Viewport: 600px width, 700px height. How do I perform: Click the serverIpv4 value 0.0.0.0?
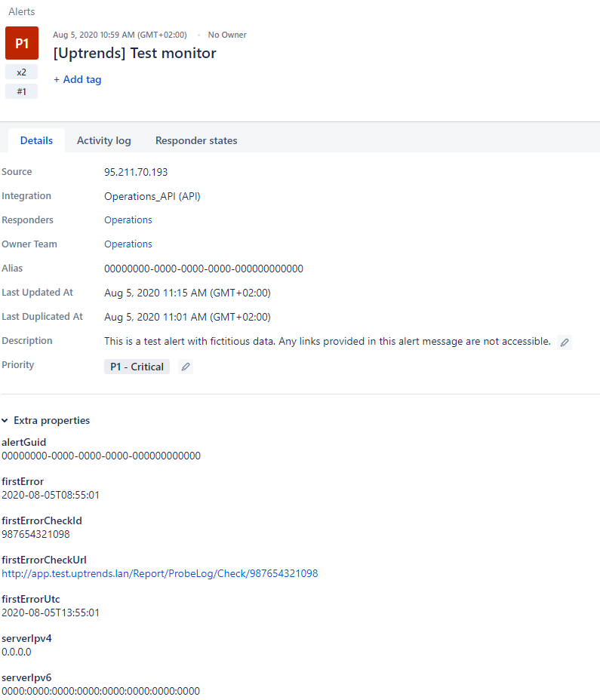[17, 652]
